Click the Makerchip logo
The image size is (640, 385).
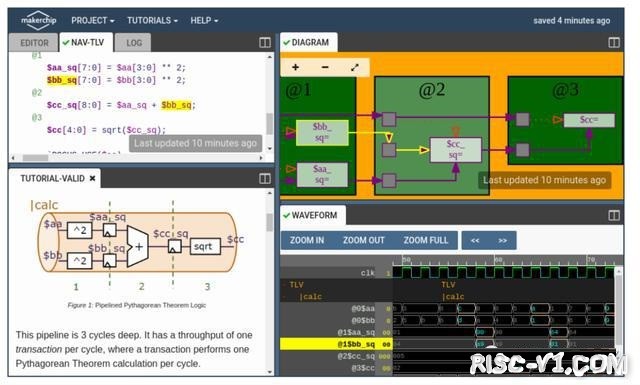(x=38, y=20)
